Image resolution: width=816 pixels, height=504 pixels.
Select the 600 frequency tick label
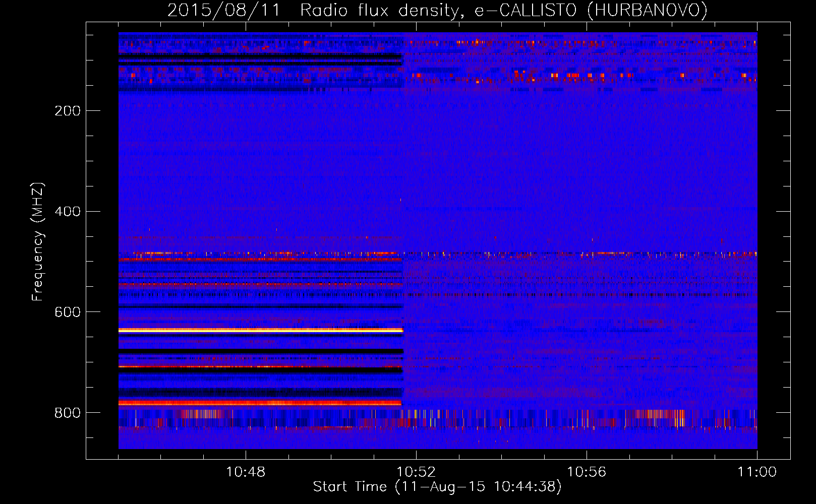(x=68, y=312)
